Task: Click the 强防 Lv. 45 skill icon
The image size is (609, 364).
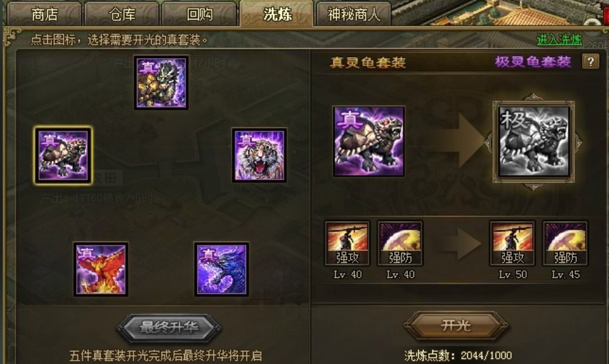Action: [x=565, y=243]
